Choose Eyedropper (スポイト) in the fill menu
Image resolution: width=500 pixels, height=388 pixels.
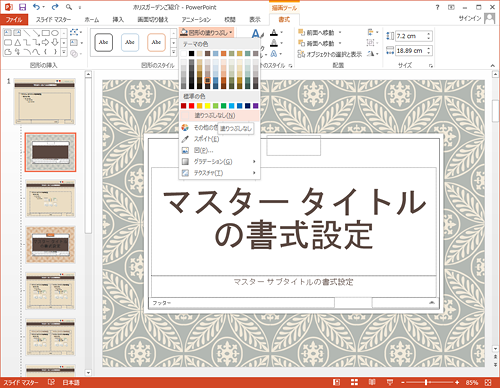220,139
